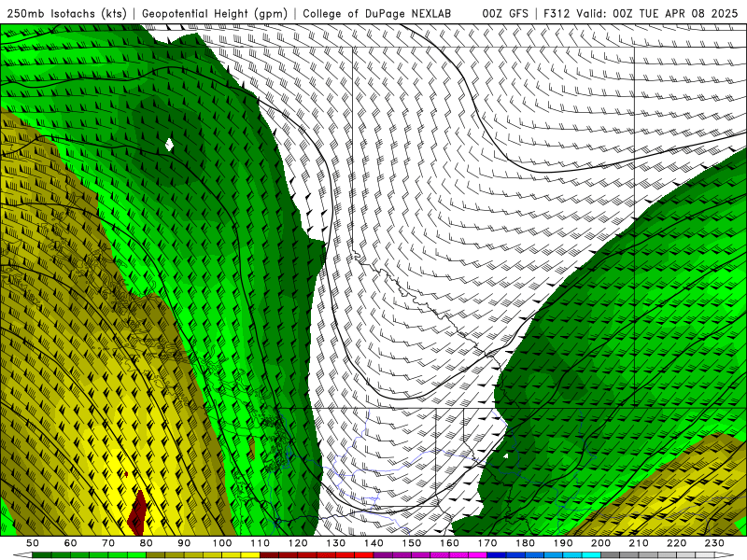Click the bright yellow swatch just before 110
The height and width of the screenshot is (560, 747).
point(250,555)
